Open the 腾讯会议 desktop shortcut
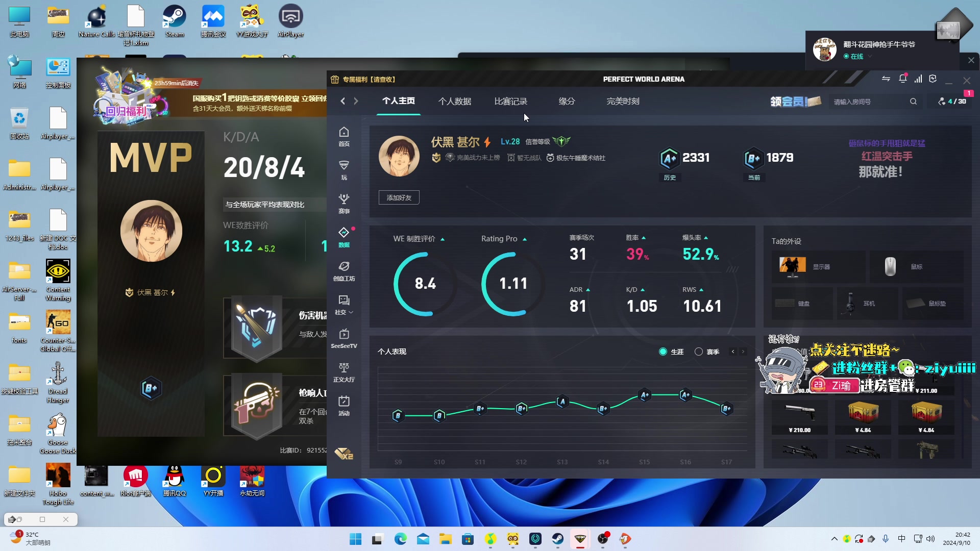 (x=213, y=21)
